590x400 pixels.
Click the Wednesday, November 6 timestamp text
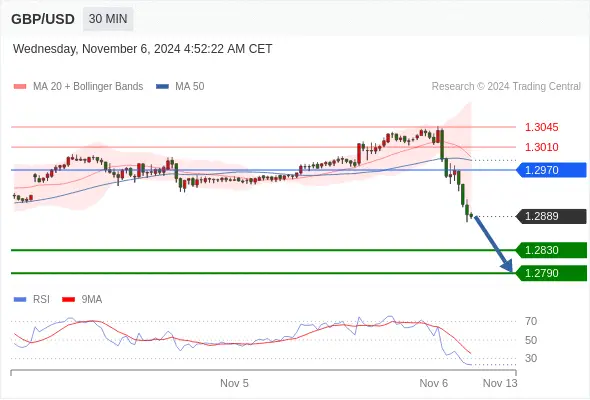142,49
